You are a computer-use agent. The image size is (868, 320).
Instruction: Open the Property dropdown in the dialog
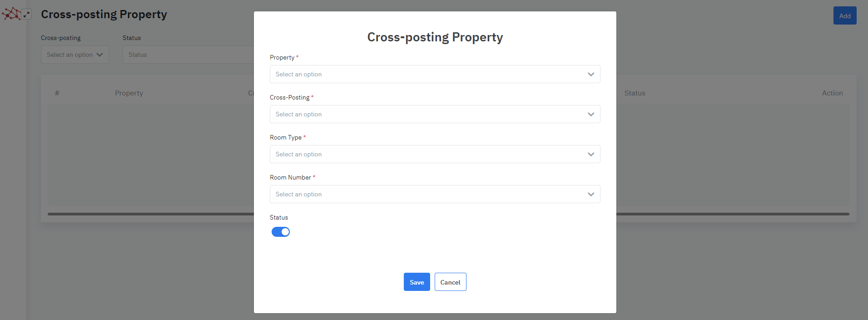click(435, 74)
